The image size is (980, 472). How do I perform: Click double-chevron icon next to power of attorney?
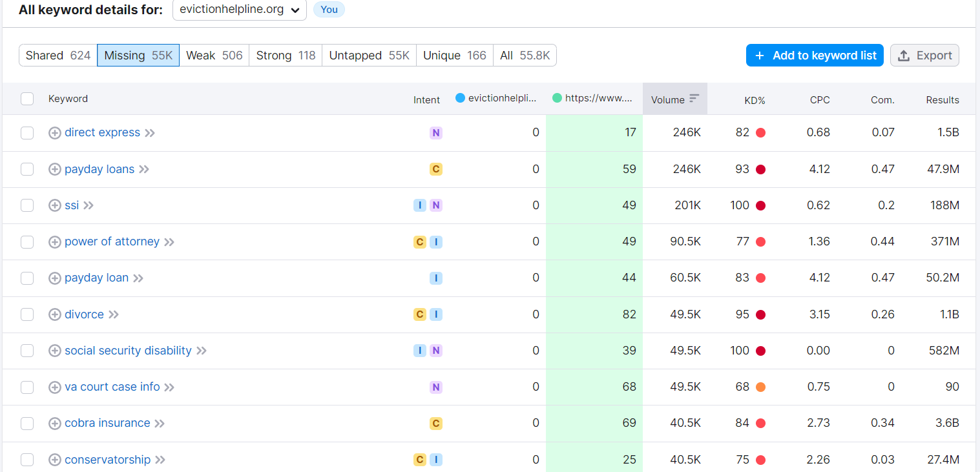click(x=169, y=242)
